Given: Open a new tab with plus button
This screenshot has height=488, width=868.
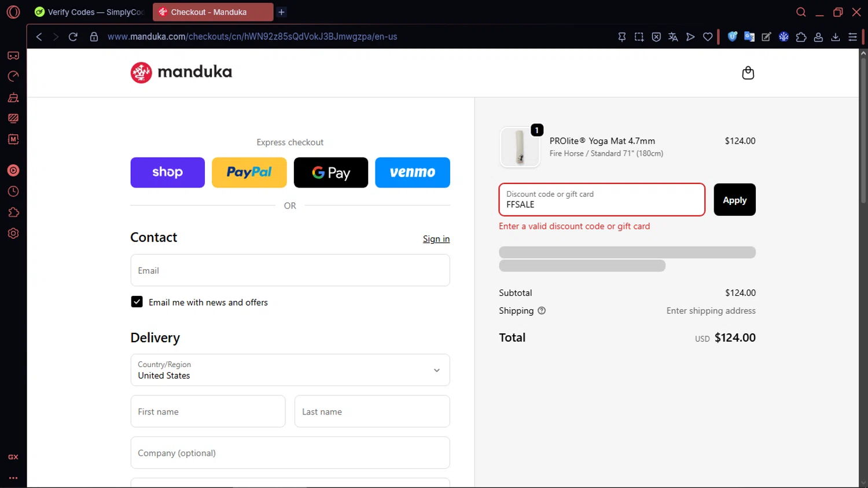Looking at the screenshot, I should click(x=281, y=12).
